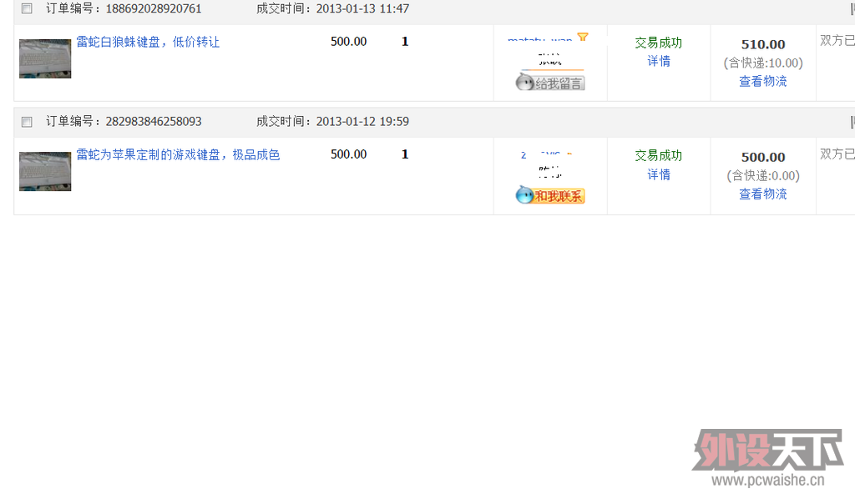
Task: Click the text (含快递:0.00)
Action: click(x=763, y=175)
